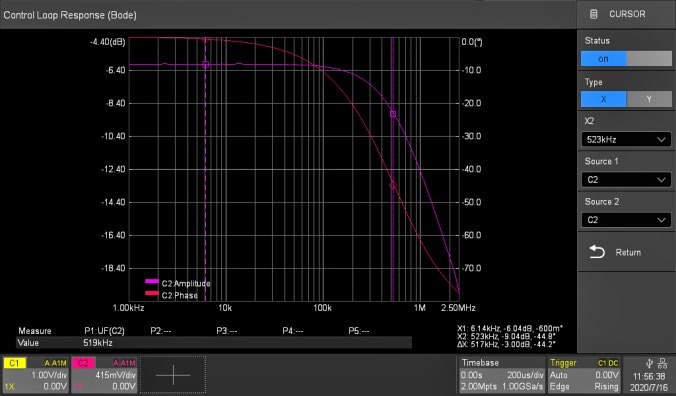Click the date 2020/7/16
This screenshot has height=396, width=676.
649,387
